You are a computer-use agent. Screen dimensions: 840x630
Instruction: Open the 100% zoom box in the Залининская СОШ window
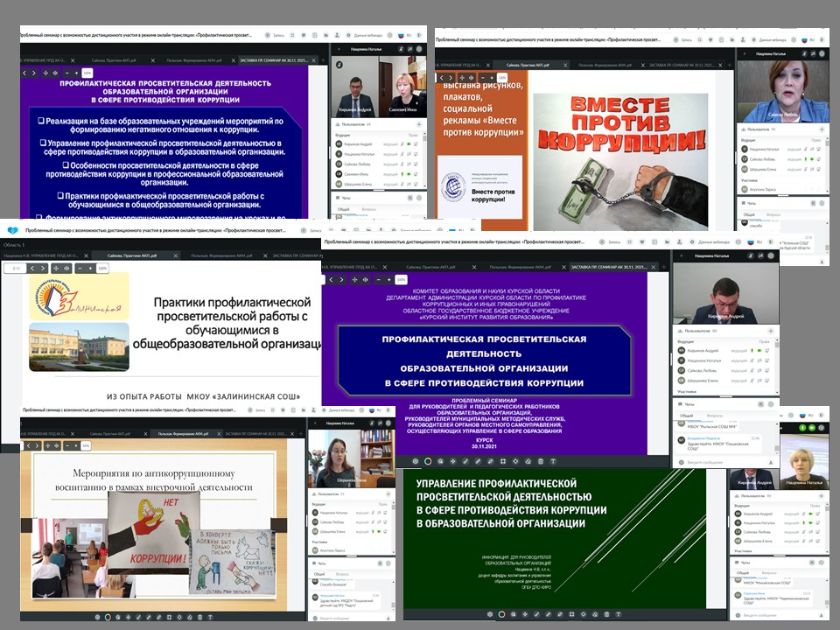(103, 268)
